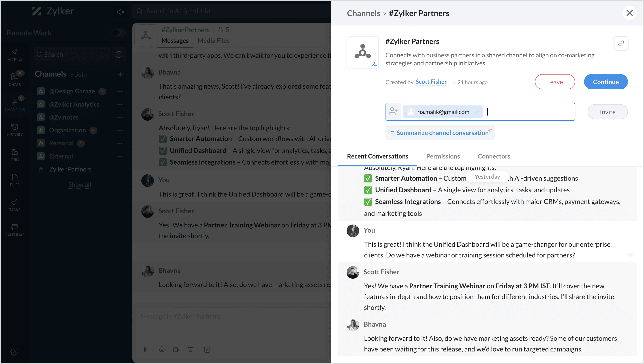Add a new channel with plus icon

click(120, 74)
